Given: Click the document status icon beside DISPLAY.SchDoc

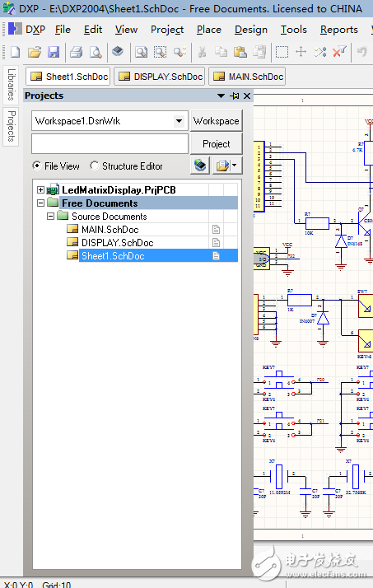Looking at the screenshot, I should tap(216, 243).
